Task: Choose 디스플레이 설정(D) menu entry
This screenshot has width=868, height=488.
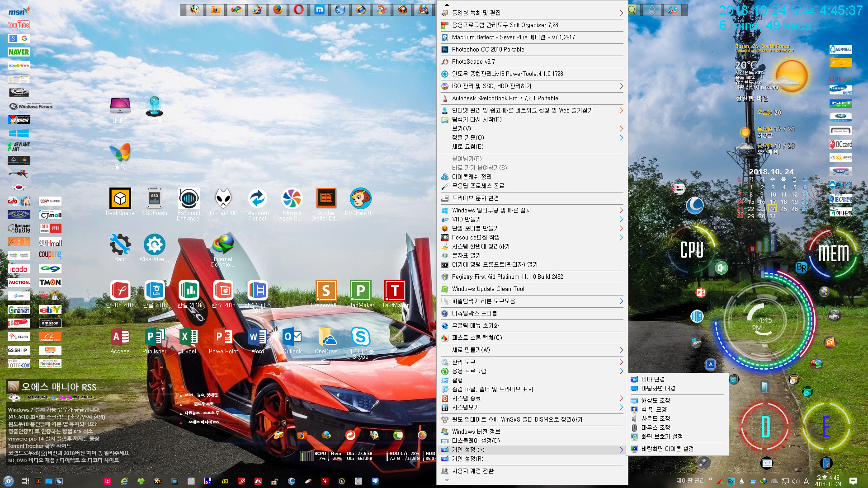Action: pos(532,441)
